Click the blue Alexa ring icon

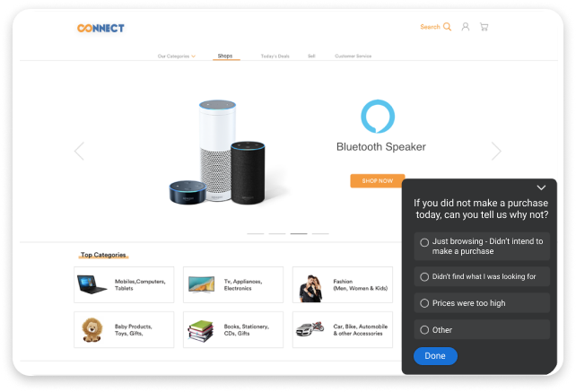tap(378, 117)
